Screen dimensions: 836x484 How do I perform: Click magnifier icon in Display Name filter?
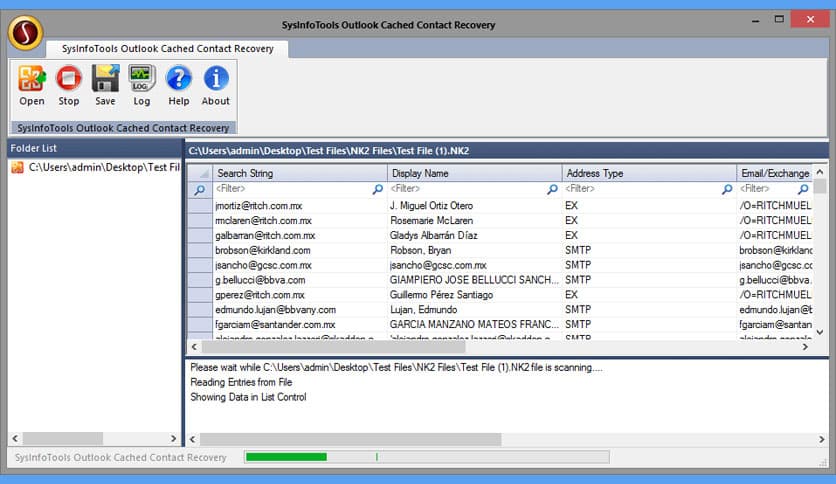pos(552,189)
